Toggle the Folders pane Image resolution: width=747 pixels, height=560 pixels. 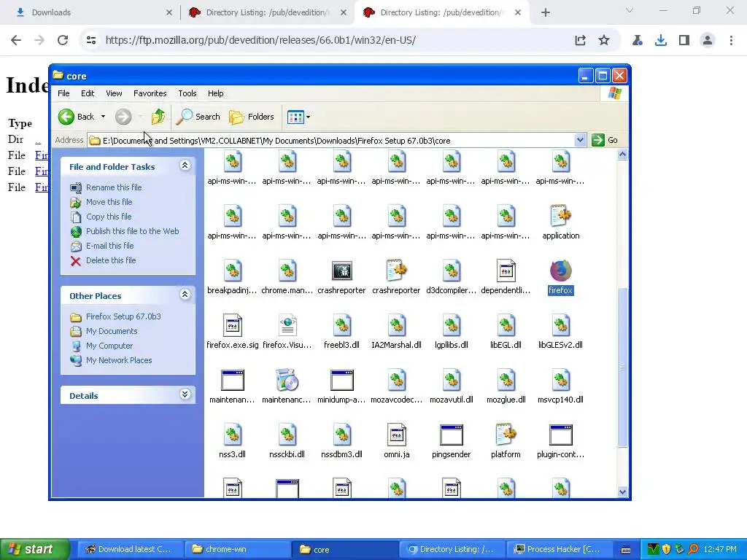pyautogui.click(x=252, y=117)
